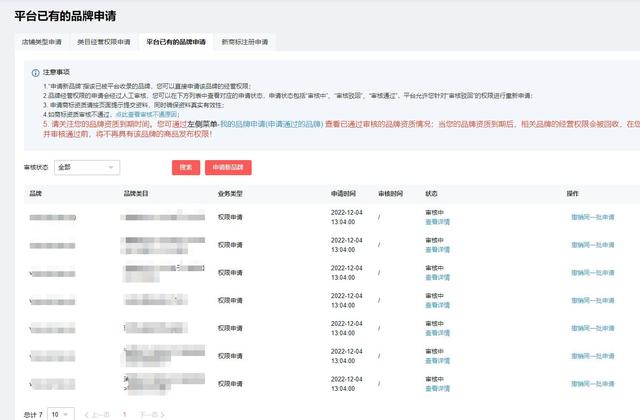The width and height of the screenshot is (640, 420).
Task: Follow the 我的品牌申请(申请通过的品牌) link
Action: tap(271, 124)
